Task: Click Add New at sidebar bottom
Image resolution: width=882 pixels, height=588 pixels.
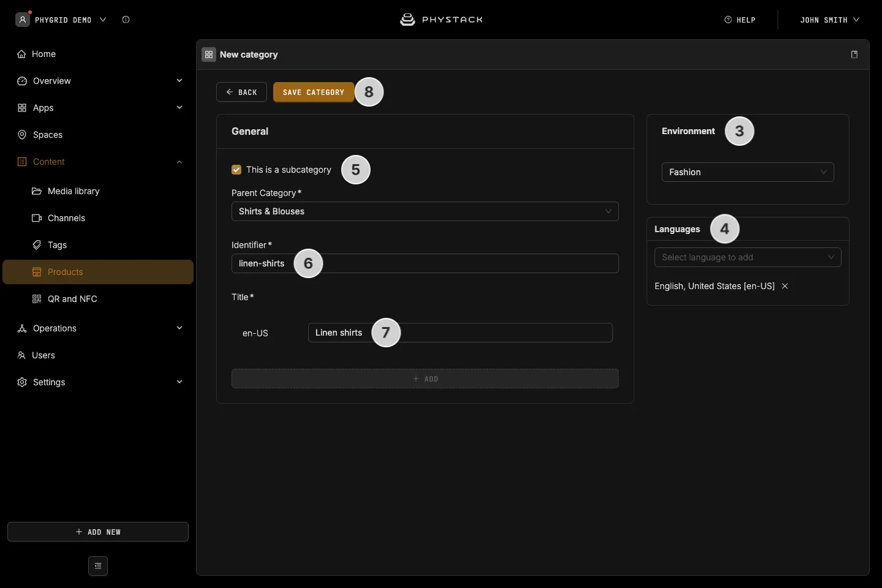Action: coord(98,532)
